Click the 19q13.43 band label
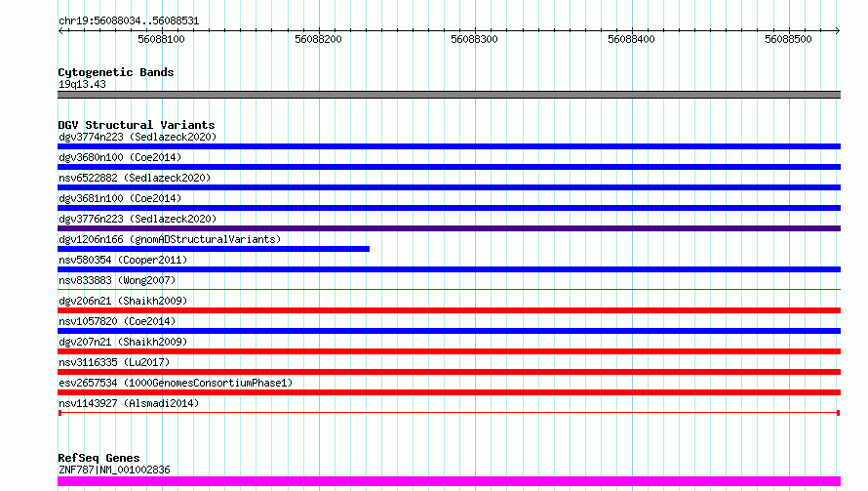 [x=82, y=84]
